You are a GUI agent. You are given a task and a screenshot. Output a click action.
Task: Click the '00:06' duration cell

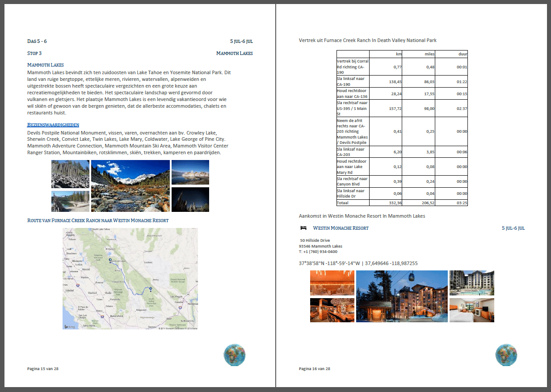[451, 152]
